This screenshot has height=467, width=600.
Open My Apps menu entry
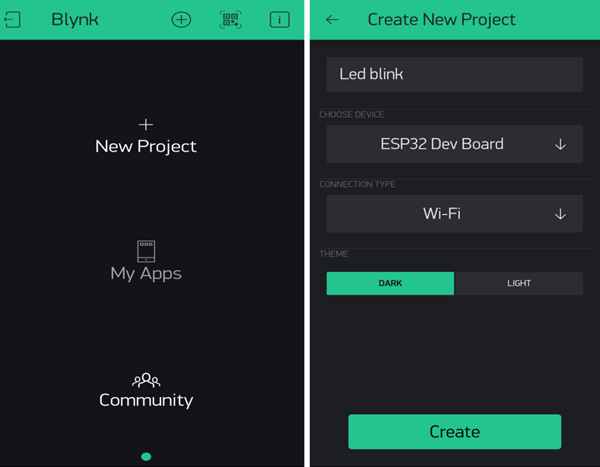click(x=146, y=274)
